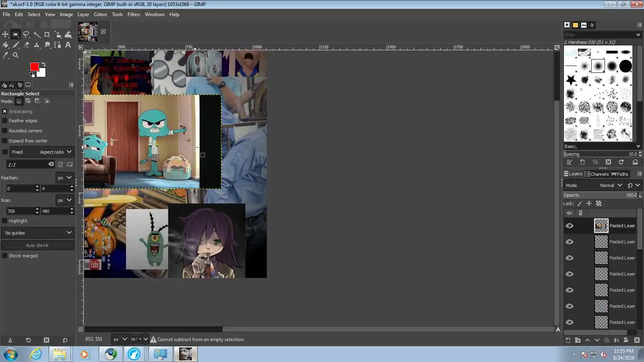The height and width of the screenshot is (362, 644).
Task: Select the Fuzzy Select wand tool
Action: 37,35
